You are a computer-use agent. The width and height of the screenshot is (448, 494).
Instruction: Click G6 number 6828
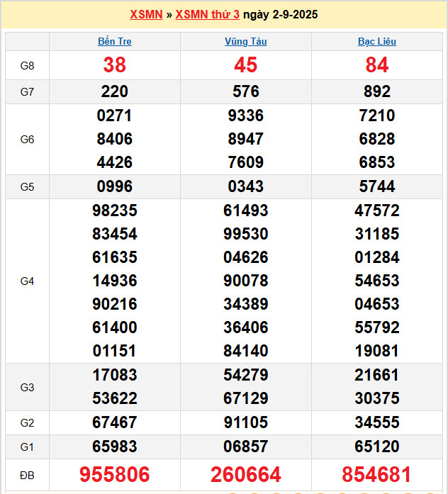(x=377, y=139)
